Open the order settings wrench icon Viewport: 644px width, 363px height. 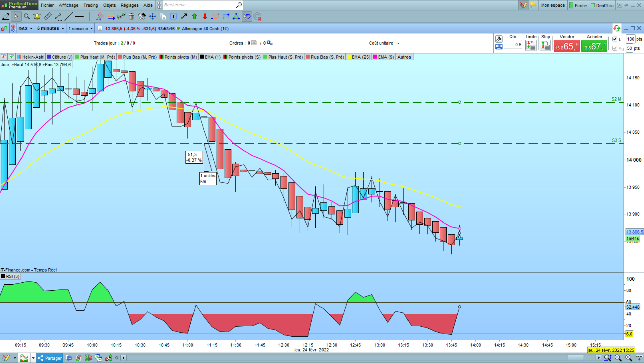pos(499,39)
